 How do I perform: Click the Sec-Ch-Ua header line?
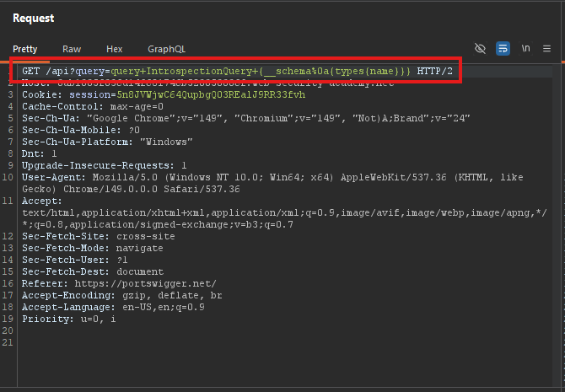tap(245, 118)
